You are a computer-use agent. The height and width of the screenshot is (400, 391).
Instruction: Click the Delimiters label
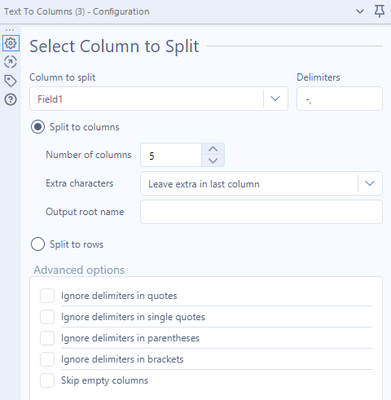pos(318,77)
